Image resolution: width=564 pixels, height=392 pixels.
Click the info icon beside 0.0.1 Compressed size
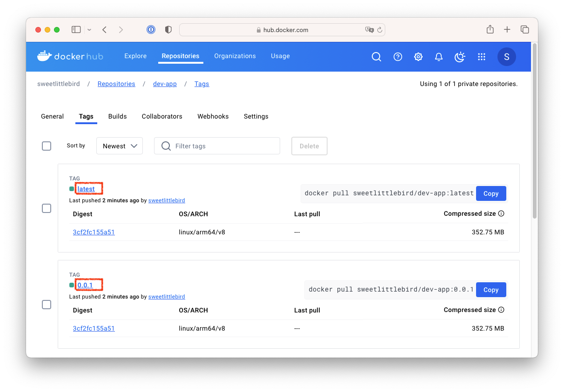[501, 310]
